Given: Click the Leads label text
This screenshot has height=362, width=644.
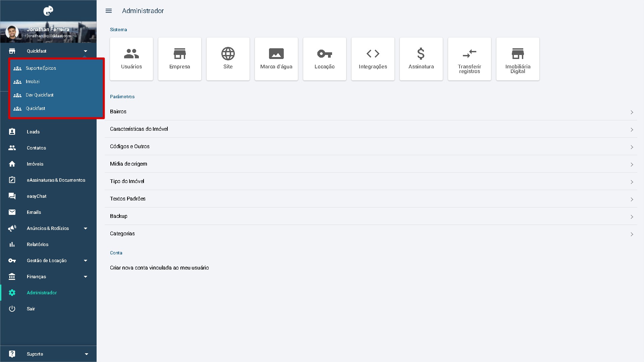Looking at the screenshot, I should (33, 132).
